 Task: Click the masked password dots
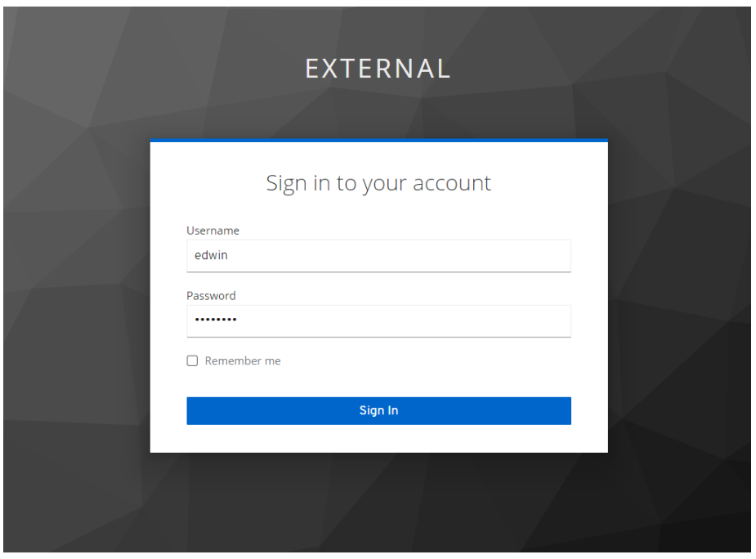(x=216, y=320)
